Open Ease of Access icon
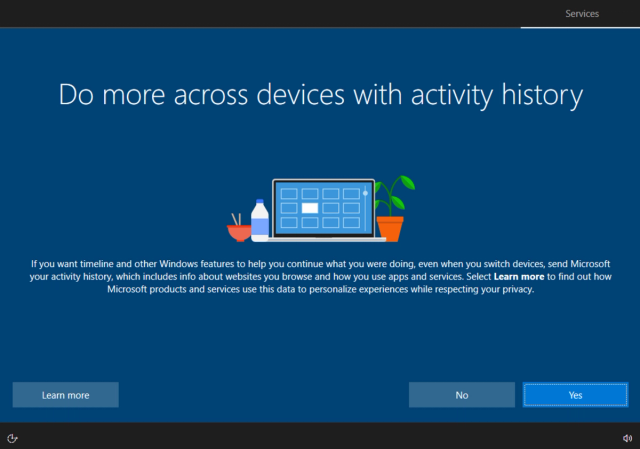 (x=12, y=438)
